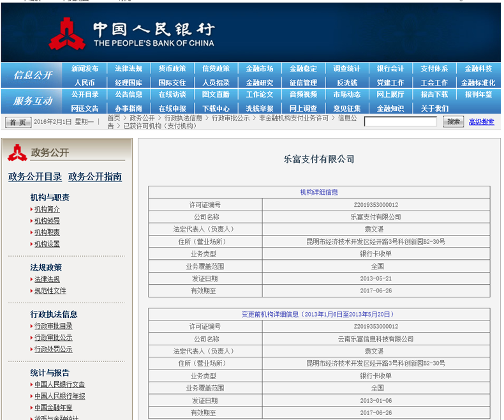The image size is (504, 420).
Task: Open 关于我们 menu item
Action: [435, 109]
